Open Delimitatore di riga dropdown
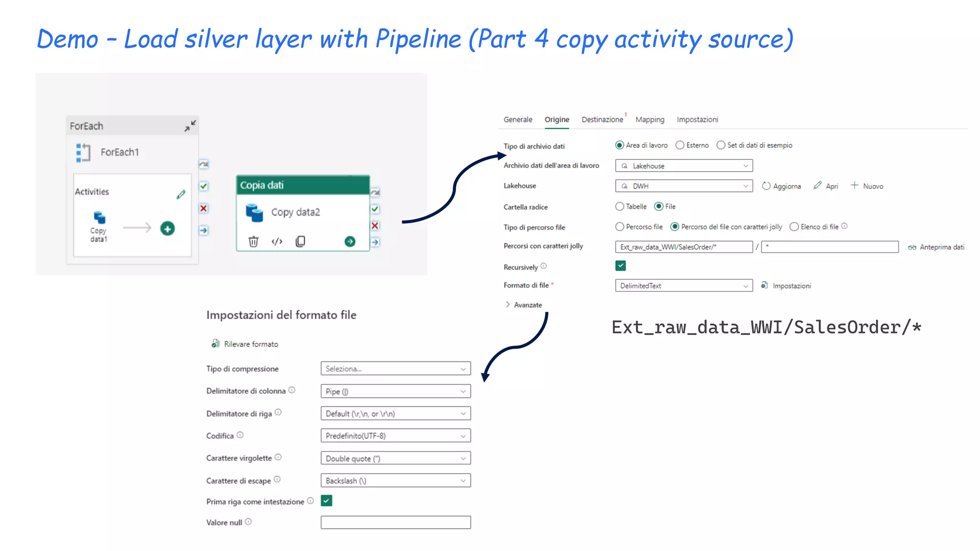This screenshot has height=551, width=980. click(x=396, y=414)
